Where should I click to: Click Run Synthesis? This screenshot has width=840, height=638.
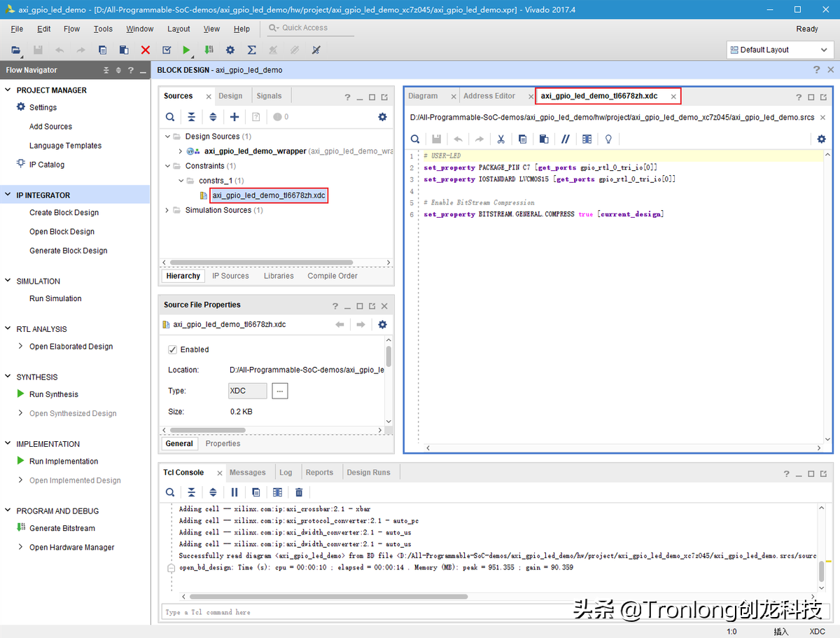pyautogui.click(x=54, y=394)
